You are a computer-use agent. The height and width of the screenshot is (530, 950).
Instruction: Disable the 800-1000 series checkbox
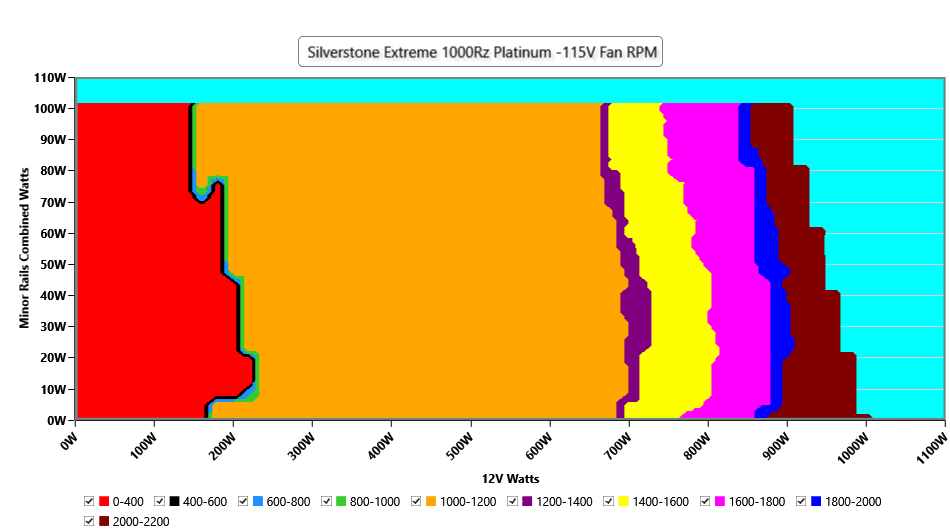[x=327, y=502]
